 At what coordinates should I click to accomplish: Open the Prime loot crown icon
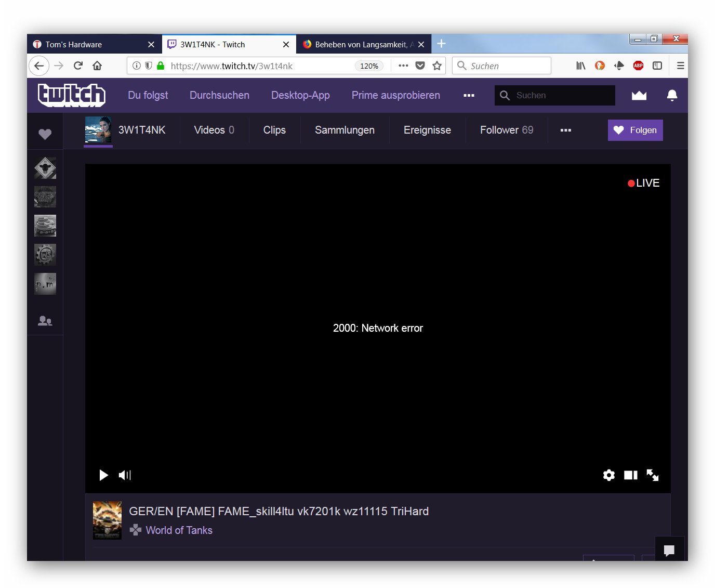639,95
